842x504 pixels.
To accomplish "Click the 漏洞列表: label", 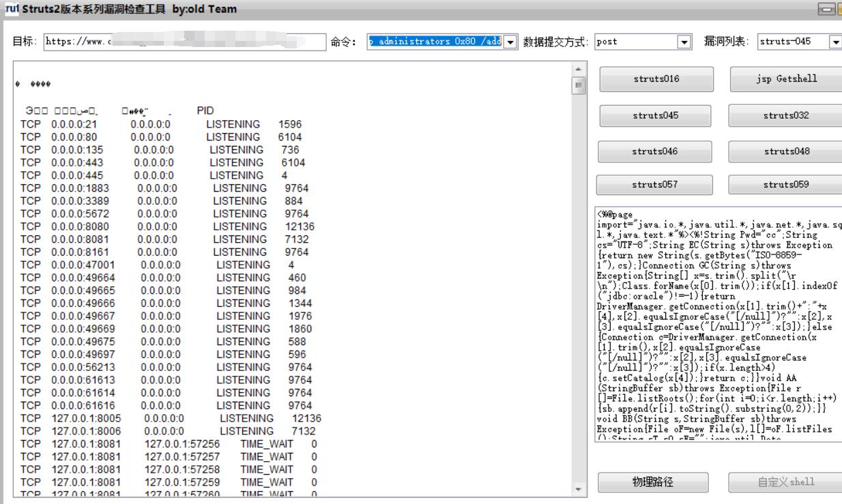I will coord(726,42).
